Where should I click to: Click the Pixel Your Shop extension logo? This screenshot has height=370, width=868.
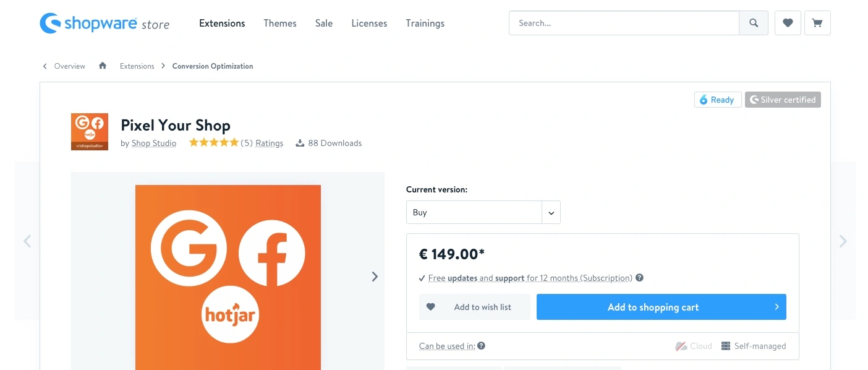click(x=90, y=132)
